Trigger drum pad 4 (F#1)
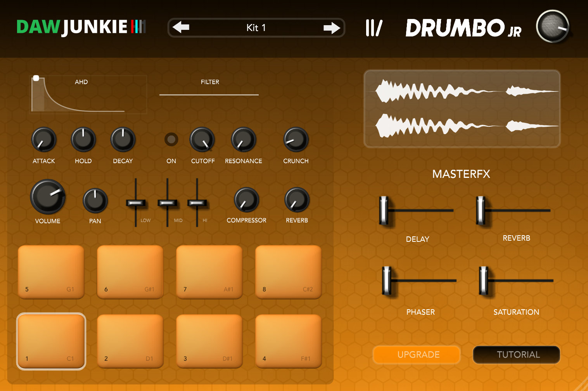The width and height of the screenshot is (588, 391). (x=288, y=341)
